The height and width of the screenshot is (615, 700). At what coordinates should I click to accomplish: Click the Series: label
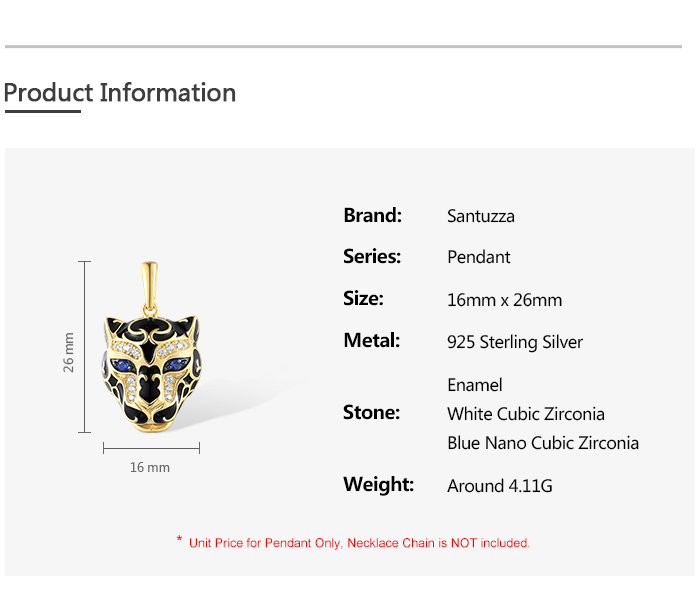372,256
